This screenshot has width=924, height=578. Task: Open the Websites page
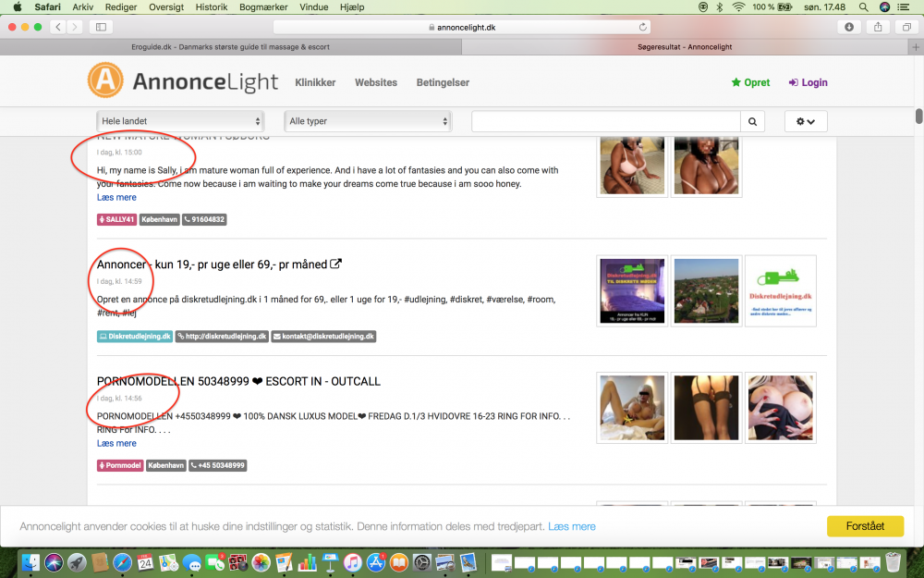(376, 82)
